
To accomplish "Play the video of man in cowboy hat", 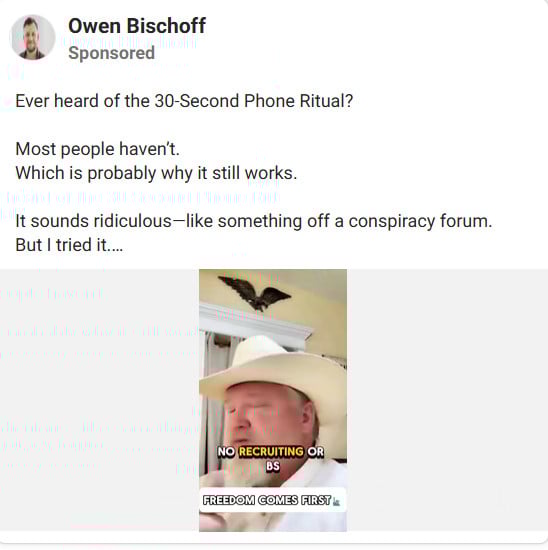I will click(x=273, y=400).
